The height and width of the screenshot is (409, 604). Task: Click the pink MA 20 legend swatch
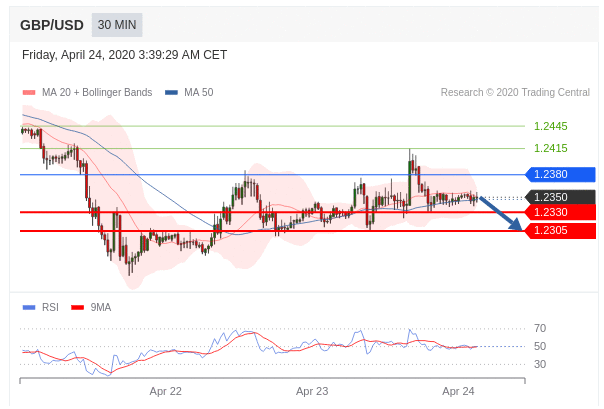tap(29, 92)
